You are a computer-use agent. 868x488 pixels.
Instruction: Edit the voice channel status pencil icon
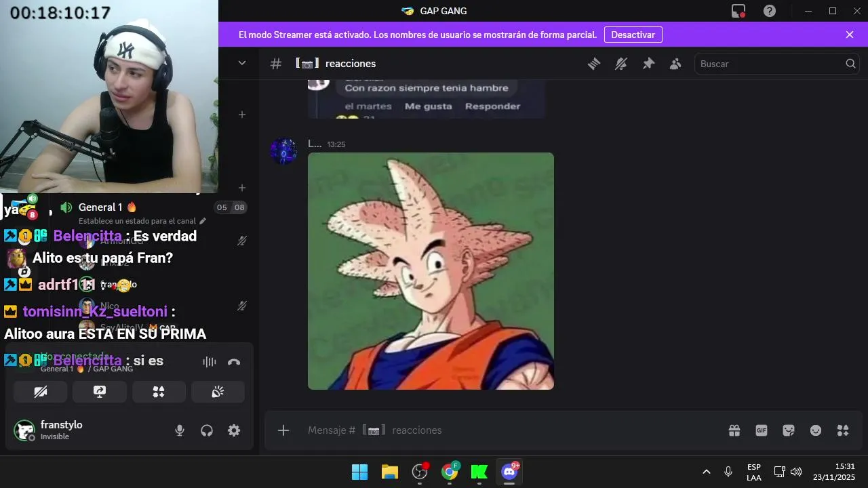[203, 221]
